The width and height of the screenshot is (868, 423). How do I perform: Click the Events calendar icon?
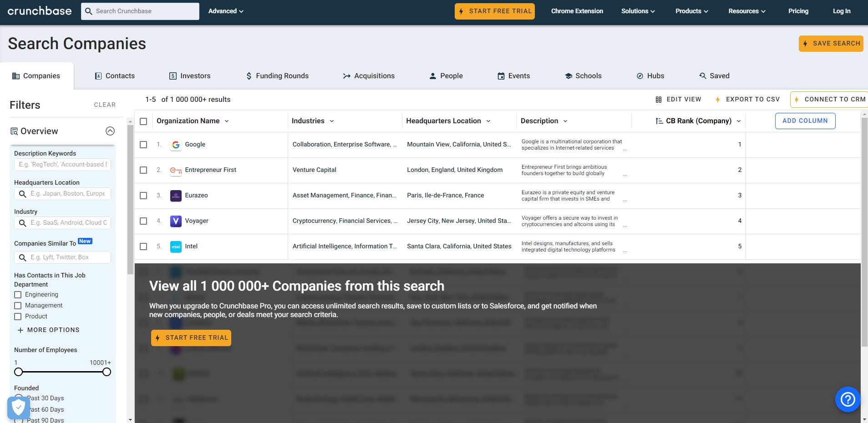click(x=501, y=76)
